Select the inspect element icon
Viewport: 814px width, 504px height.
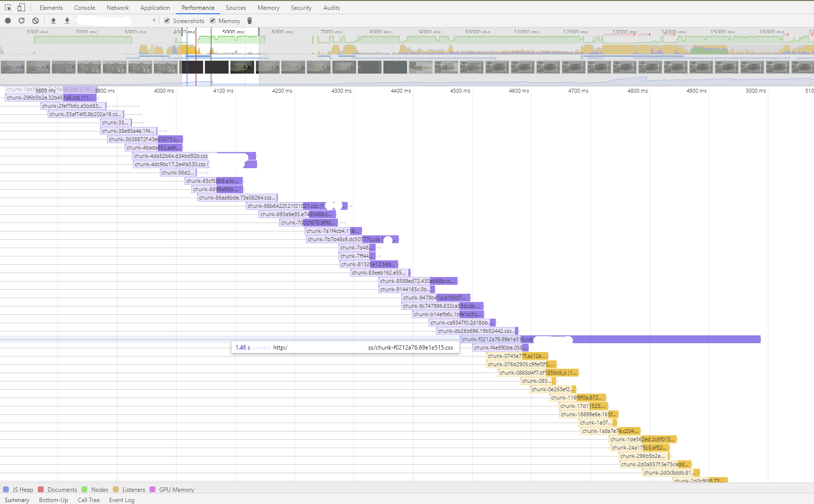point(8,7)
